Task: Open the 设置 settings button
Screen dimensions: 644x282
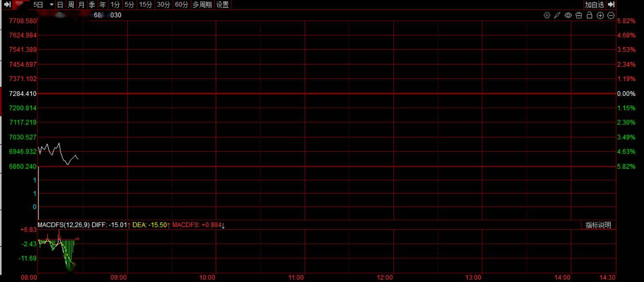Action: coord(223,5)
